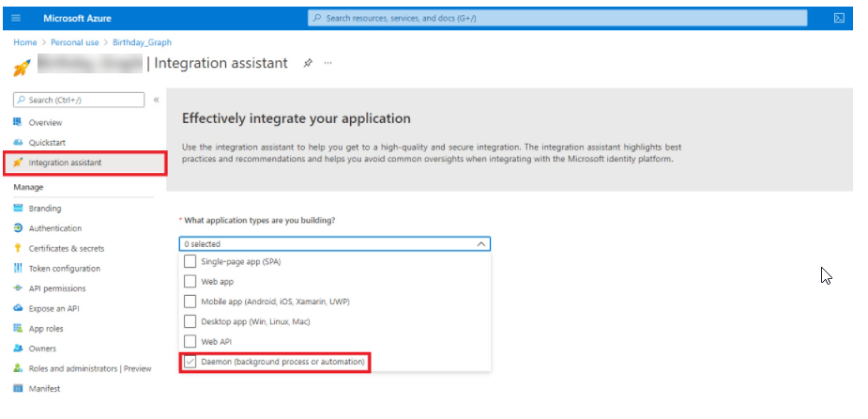
Task: Click the search magnifier icon in top search bar
Action: [x=317, y=18]
